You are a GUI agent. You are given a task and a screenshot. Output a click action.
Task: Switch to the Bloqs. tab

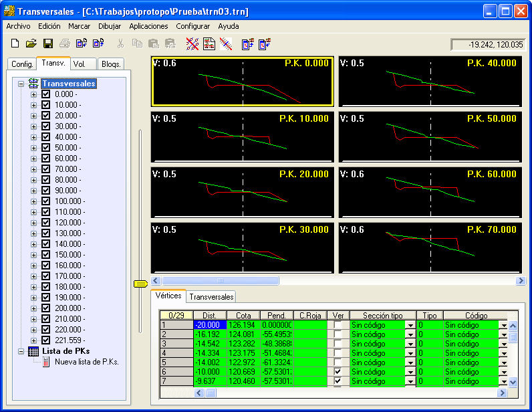[111, 64]
